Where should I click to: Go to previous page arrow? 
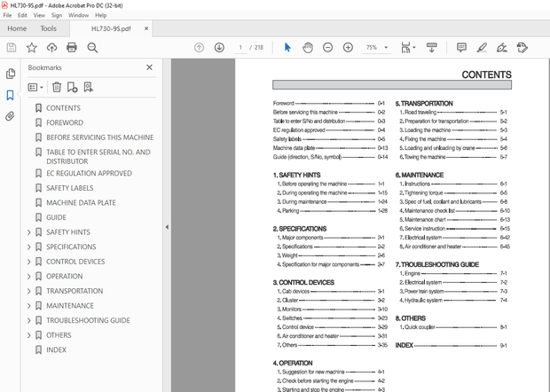tap(199, 47)
